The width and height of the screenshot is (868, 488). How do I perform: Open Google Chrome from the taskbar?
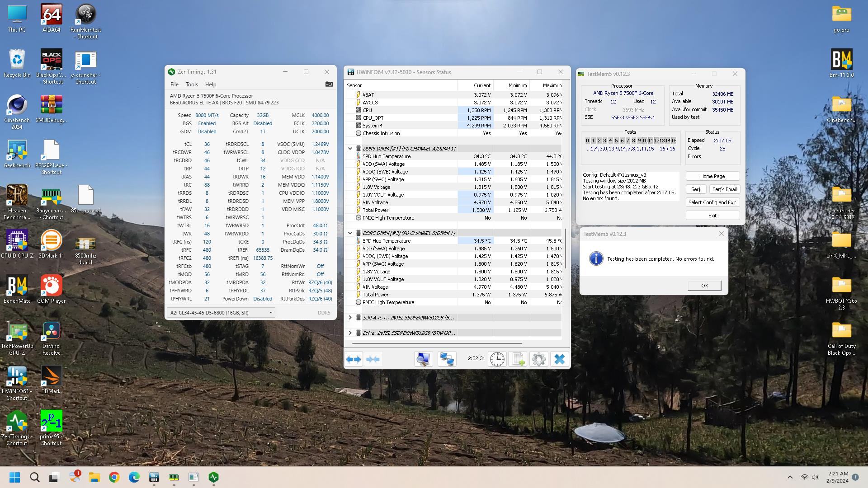[x=114, y=477]
